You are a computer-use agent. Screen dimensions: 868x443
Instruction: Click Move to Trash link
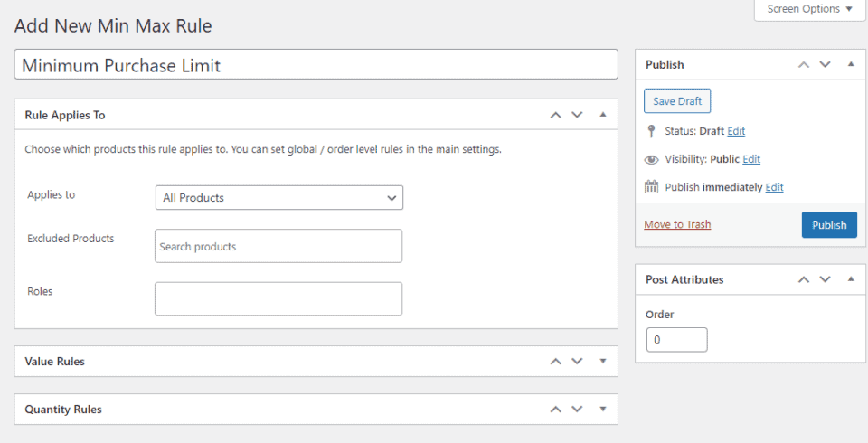(x=677, y=224)
